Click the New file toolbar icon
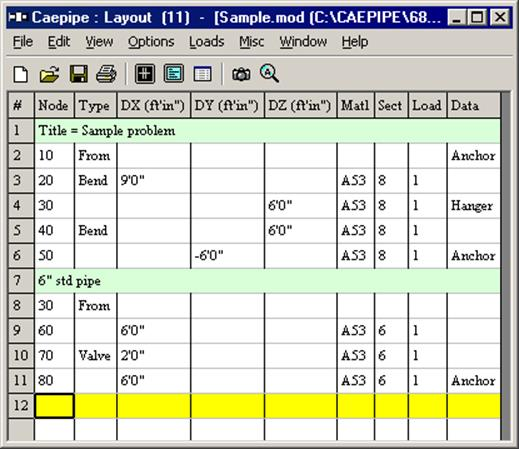519x449 pixels. tap(21, 74)
